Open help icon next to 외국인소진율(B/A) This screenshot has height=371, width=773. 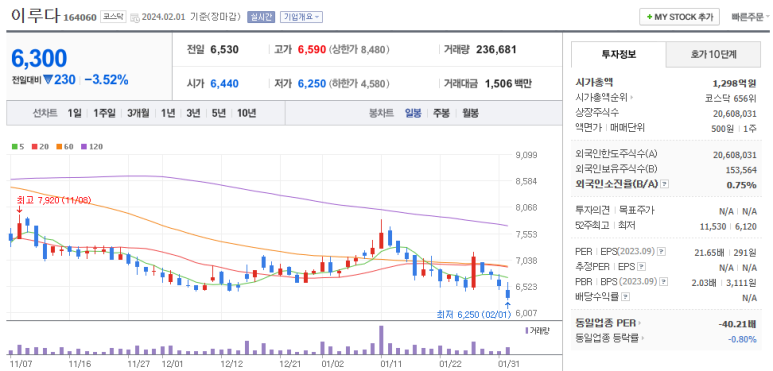coord(665,184)
